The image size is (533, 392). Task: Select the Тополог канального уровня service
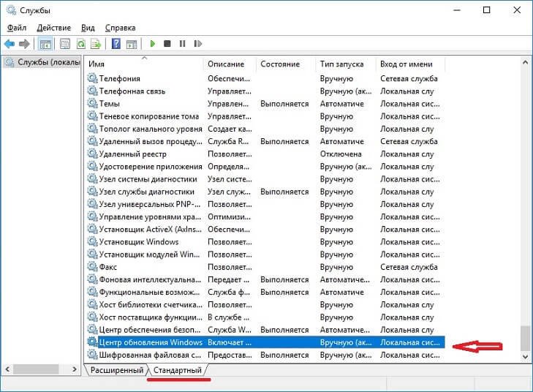point(265,129)
